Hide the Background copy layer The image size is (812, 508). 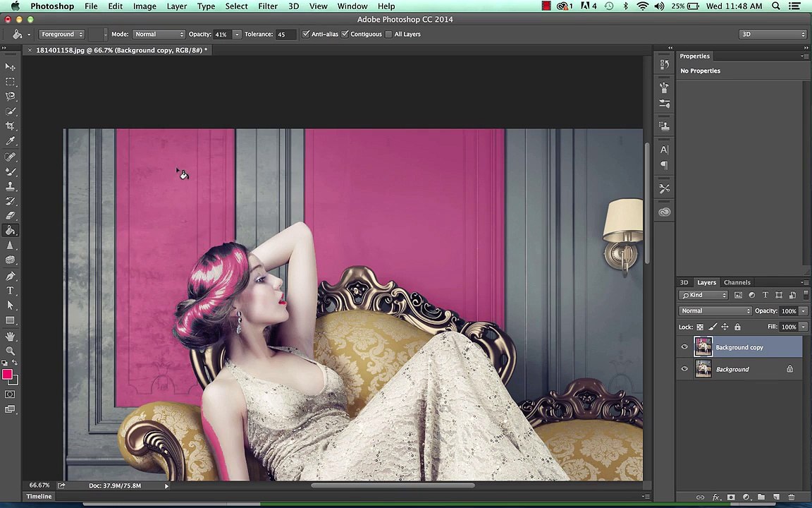click(x=684, y=347)
